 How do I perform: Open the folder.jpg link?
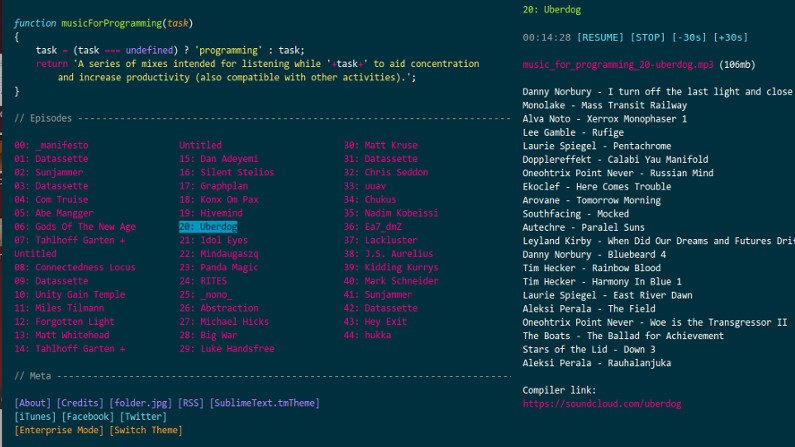(140, 403)
